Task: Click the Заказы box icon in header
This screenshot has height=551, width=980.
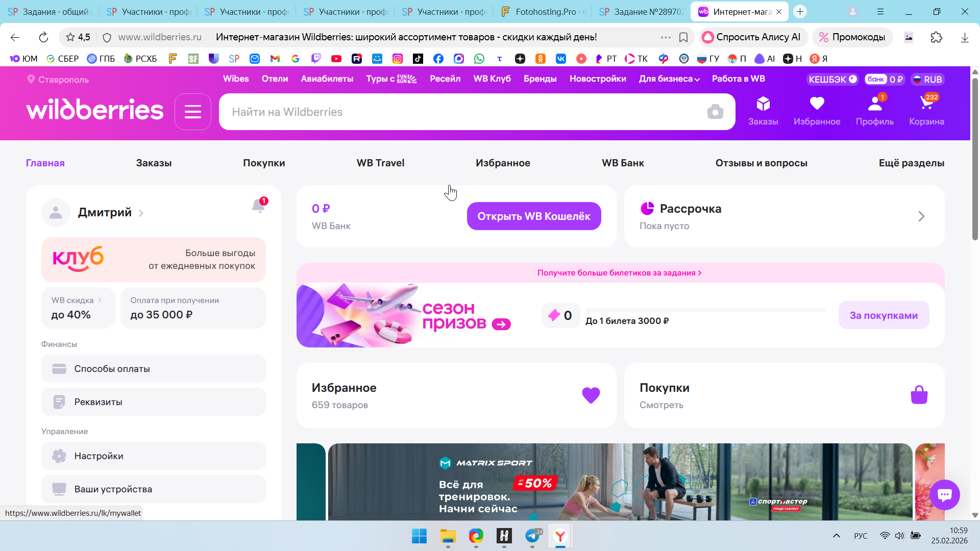Action: pyautogui.click(x=763, y=105)
